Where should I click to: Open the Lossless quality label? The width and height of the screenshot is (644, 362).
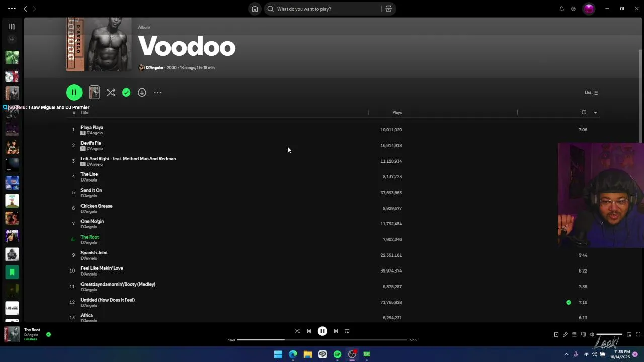[31, 339]
